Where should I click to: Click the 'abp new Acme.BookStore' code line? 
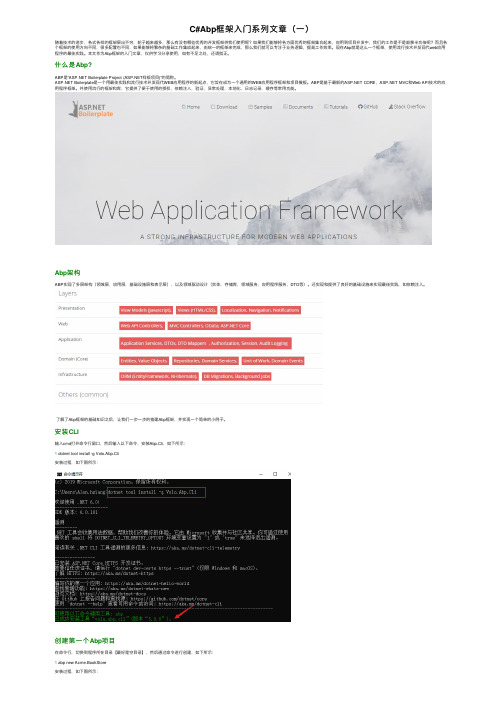pos(81,663)
